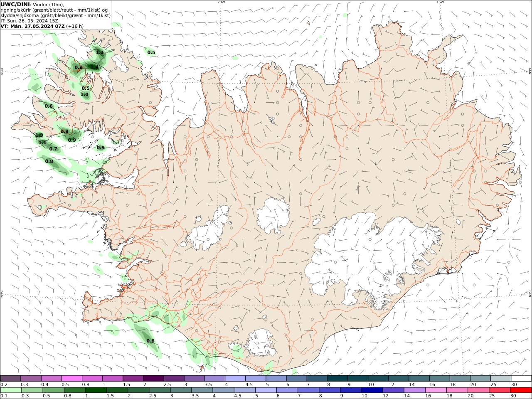The image size is (532, 399).
Task: Click the dark mauve first swatch of top row
Action: coord(10,378)
